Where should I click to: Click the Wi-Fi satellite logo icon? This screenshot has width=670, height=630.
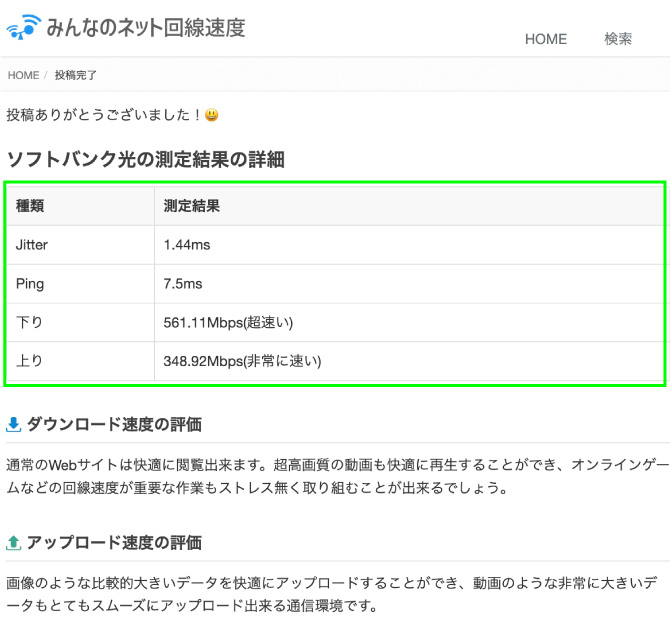coord(24,27)
